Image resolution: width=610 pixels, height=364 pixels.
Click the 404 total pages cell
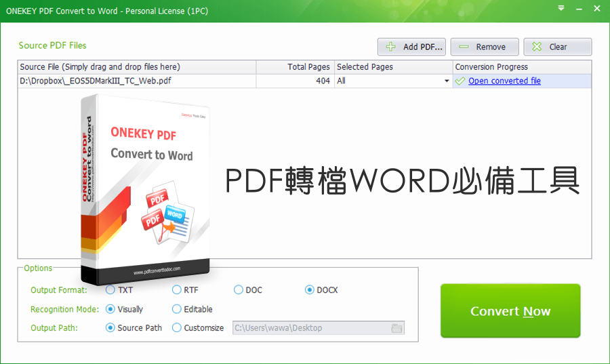click(x=296, y=81)
